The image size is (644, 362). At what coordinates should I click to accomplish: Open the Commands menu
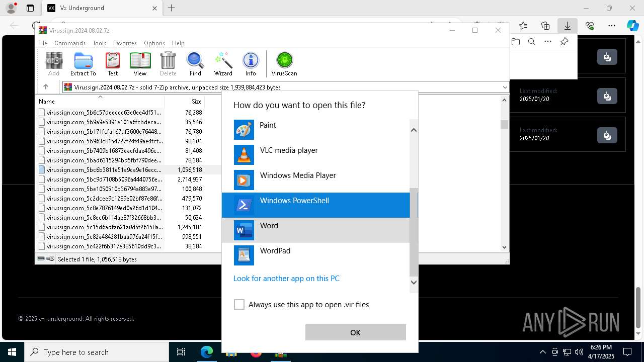70,43
